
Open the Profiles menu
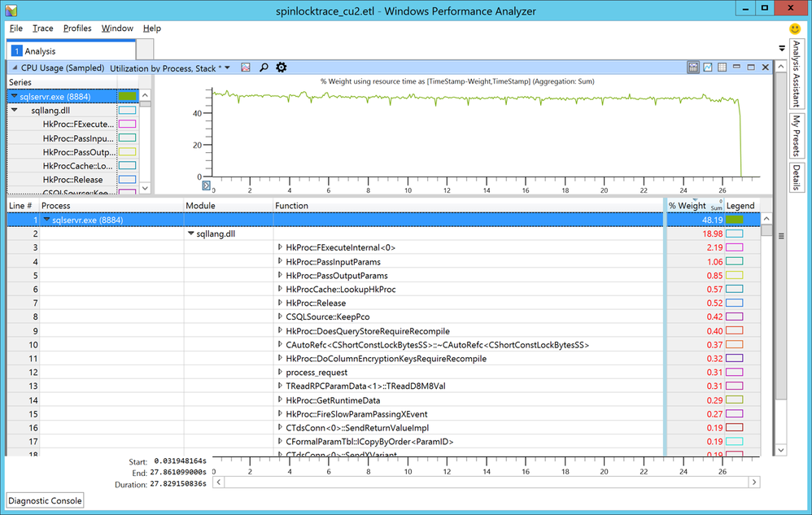click(77, 28)
